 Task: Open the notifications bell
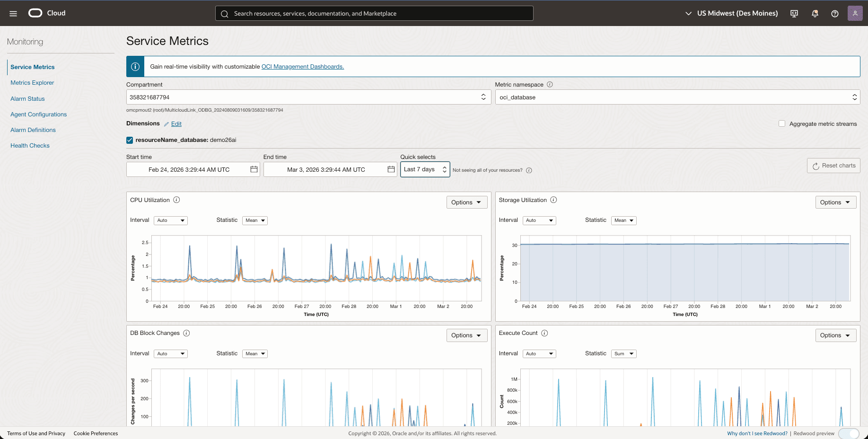[815, 13]
